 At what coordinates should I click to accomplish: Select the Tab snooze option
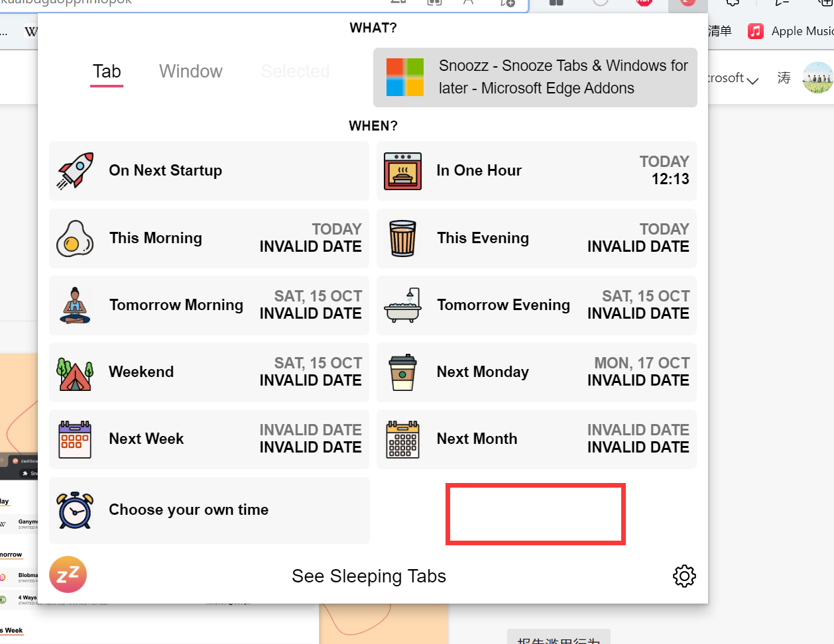point(107,72)
